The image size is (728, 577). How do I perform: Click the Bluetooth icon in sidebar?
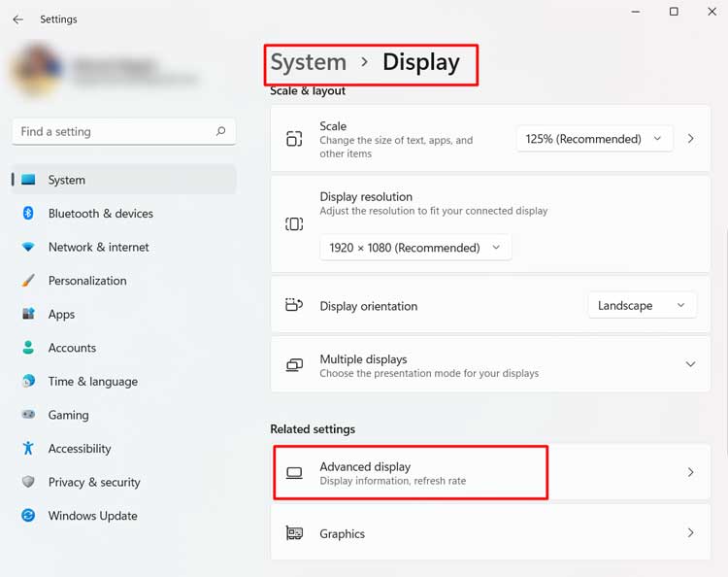click(x=28, y=214)
